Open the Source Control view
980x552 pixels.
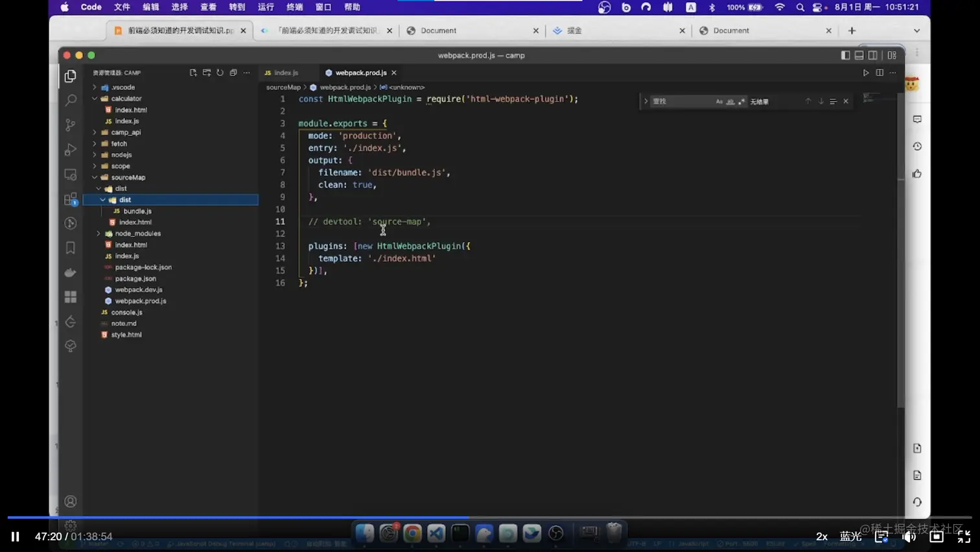coord(71,125)
